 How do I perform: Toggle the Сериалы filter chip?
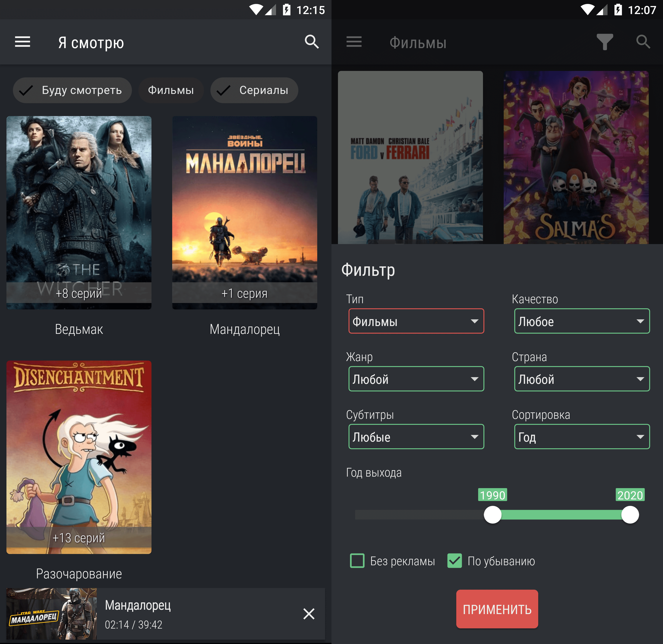point(254,90)
